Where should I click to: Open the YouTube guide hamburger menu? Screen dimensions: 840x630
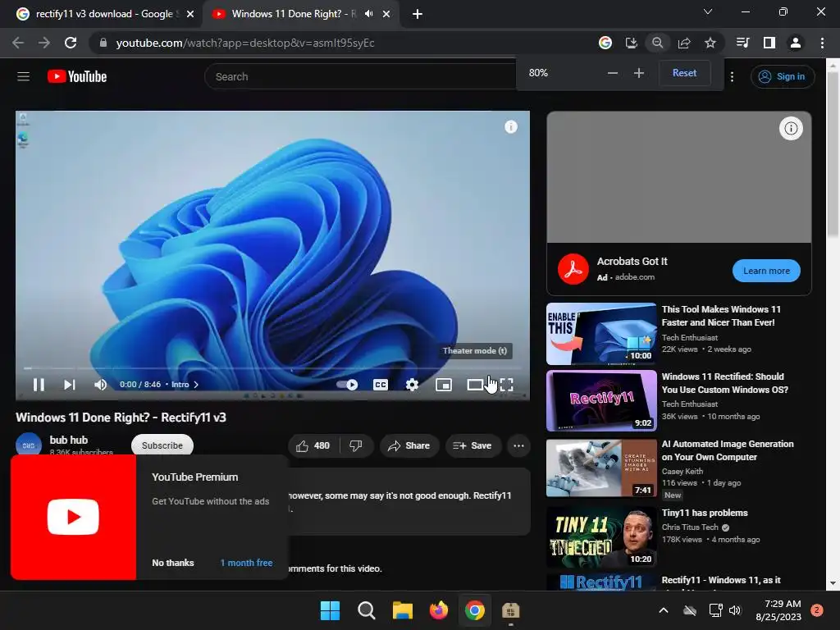[x=23, y=76]
